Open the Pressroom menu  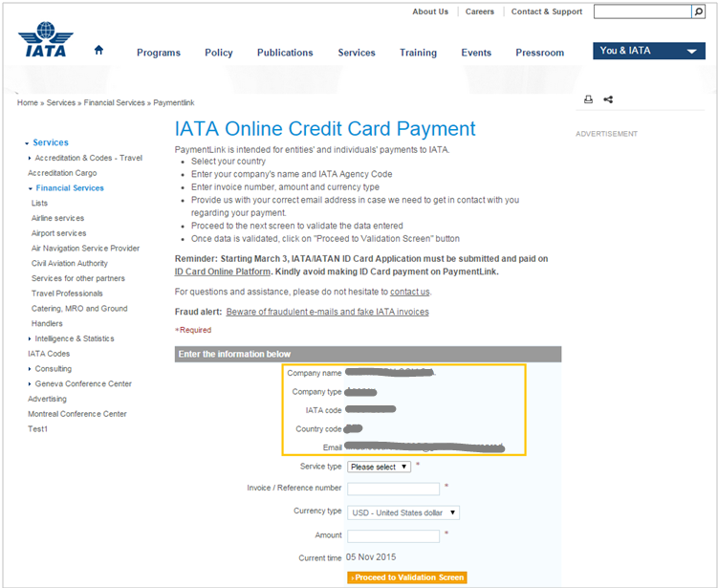[x=540, y=53]
